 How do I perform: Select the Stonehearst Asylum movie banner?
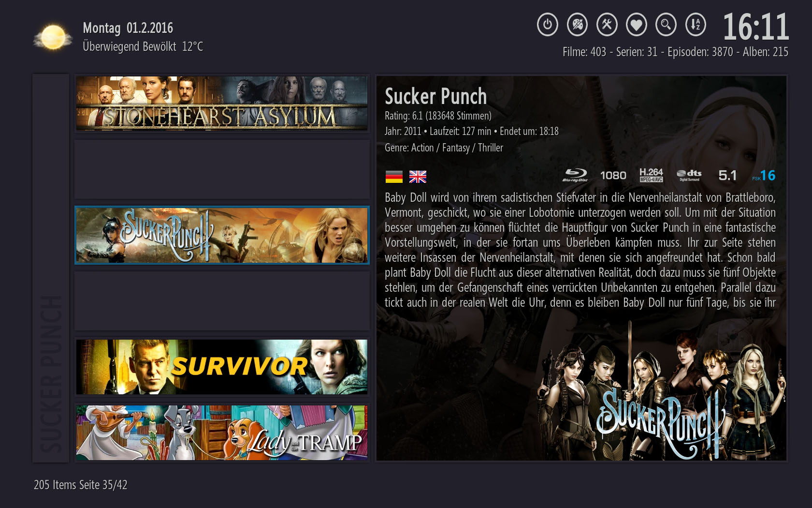tap(222, 103)
